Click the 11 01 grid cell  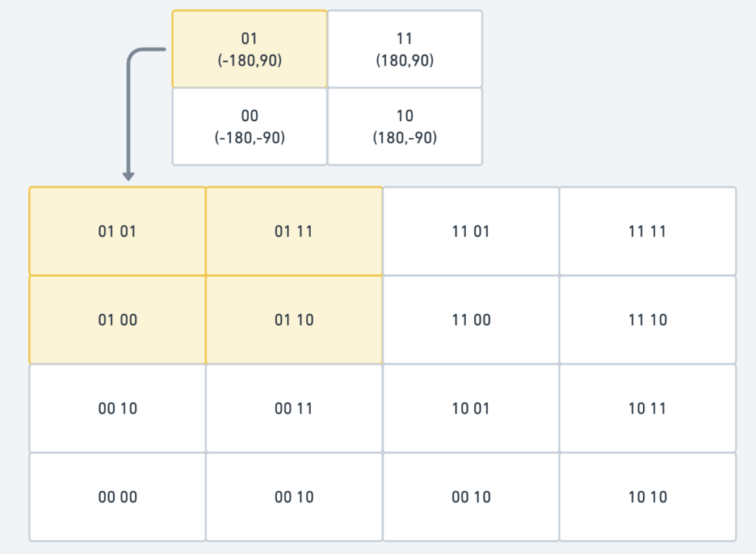pos(471,231)
